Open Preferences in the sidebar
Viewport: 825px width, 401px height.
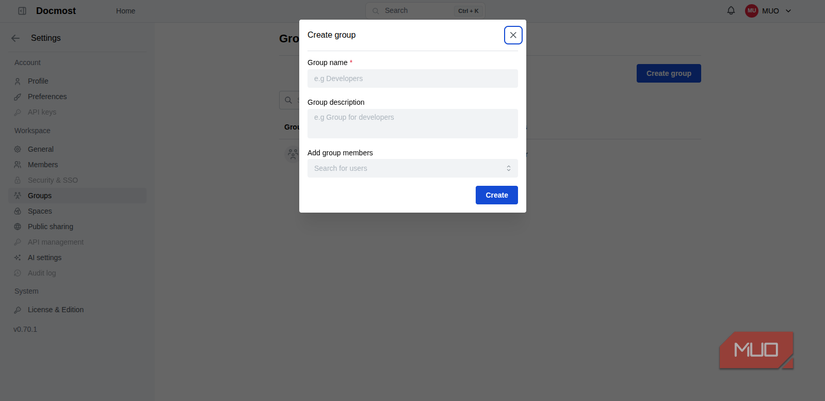click(x=47, y=97)
